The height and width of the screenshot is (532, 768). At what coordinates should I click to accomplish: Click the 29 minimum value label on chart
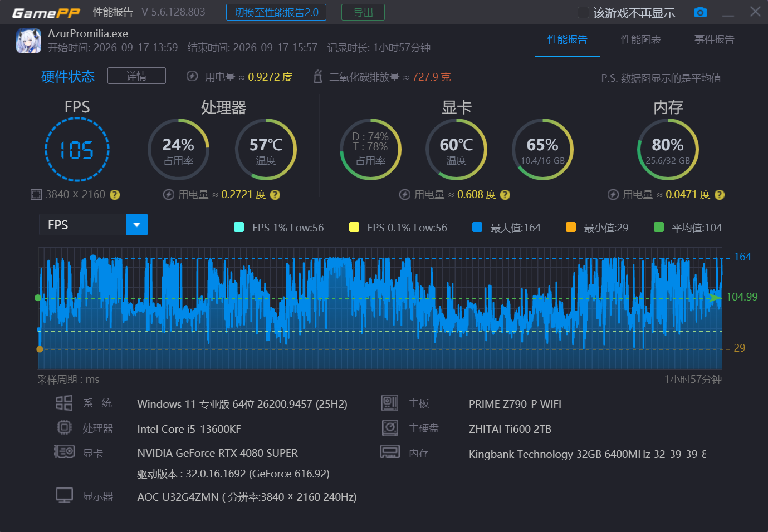(739, 348)
